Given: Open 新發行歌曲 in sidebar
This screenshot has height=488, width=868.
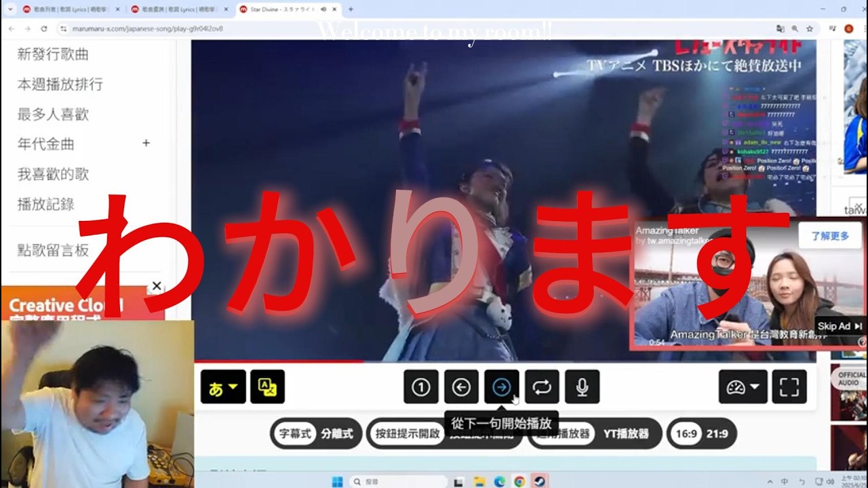Looking at the screenshot, I should pyautogui.click(x=53, y=54).
